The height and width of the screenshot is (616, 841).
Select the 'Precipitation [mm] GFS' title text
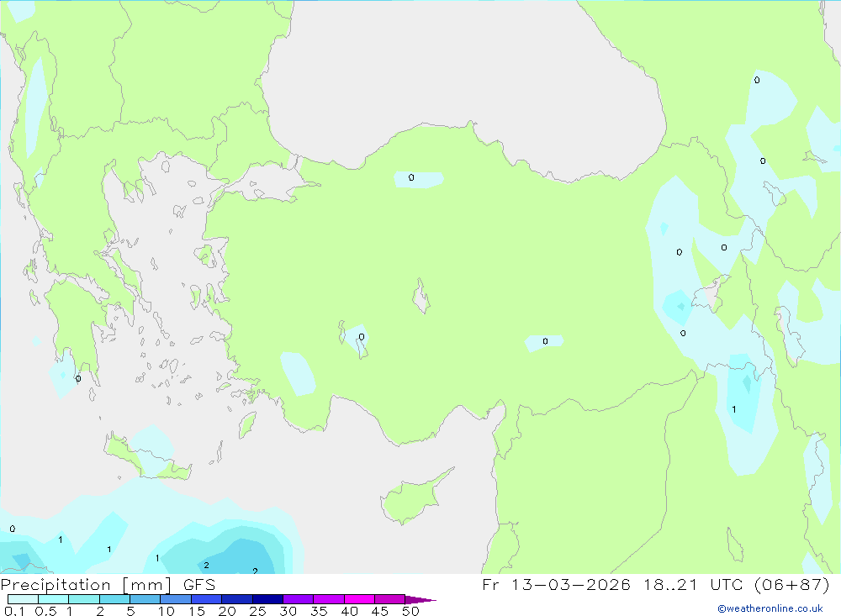point(108,585)
